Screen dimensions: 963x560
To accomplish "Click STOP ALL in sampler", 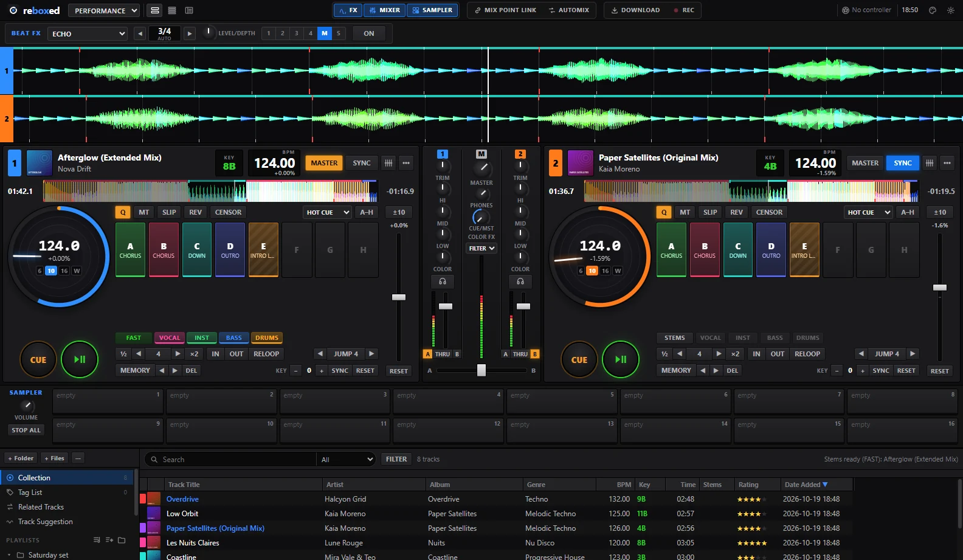I will (26, 430).
